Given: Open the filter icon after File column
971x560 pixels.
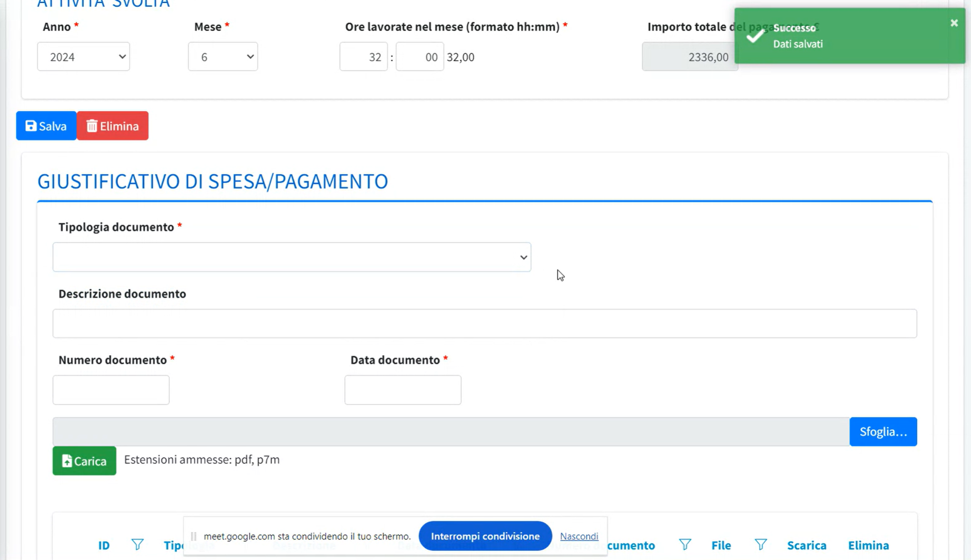Looking at the screenshot, I should click(x=761, y=544).
